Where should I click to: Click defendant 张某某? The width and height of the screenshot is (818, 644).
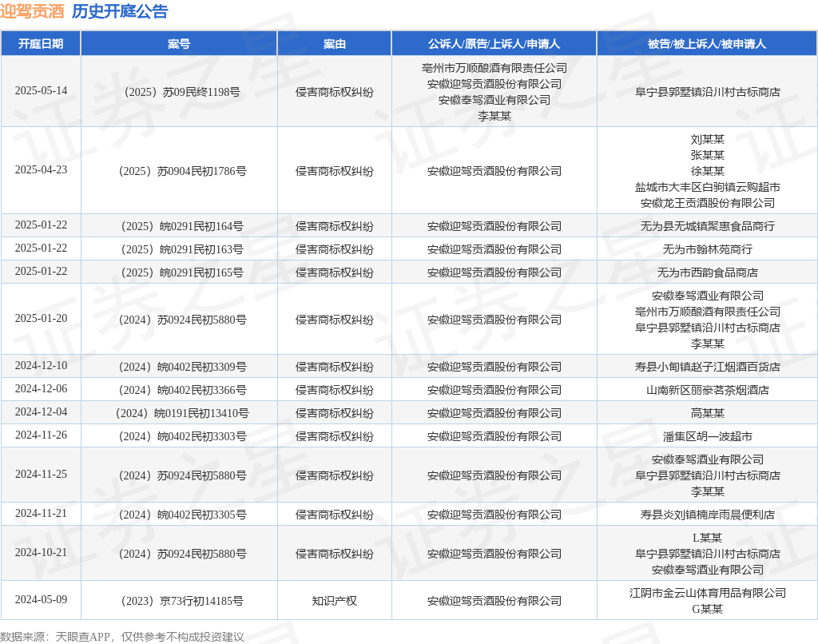tap(708, 155)
